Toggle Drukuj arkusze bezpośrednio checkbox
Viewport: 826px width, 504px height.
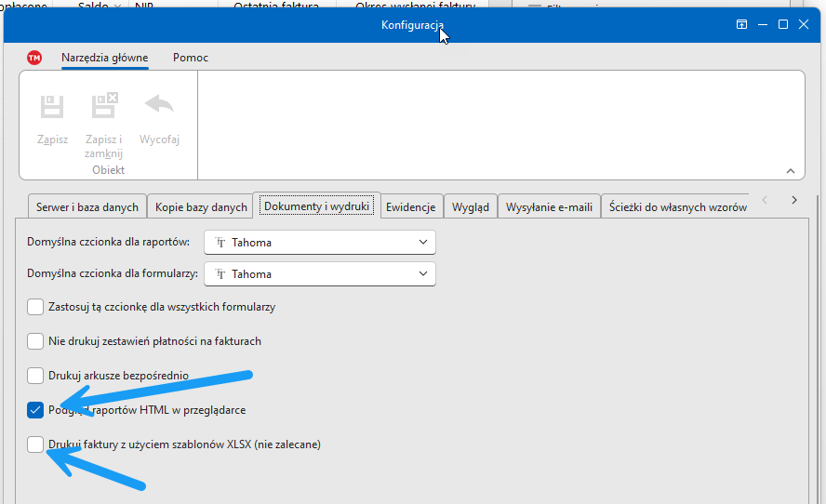[x=35, y=376]
